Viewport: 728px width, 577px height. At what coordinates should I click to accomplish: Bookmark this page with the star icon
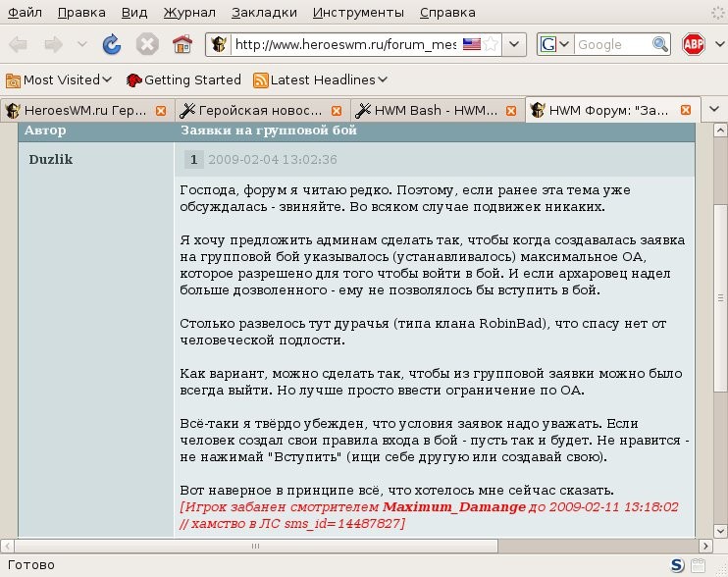(x=491, y=44)
